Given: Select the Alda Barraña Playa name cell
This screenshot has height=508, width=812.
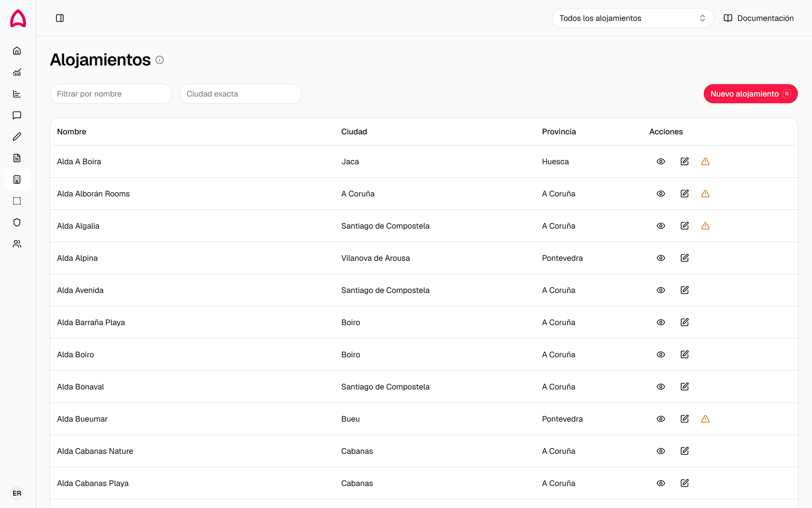Looking at the screenshot, I should click(x=91, y=323).
